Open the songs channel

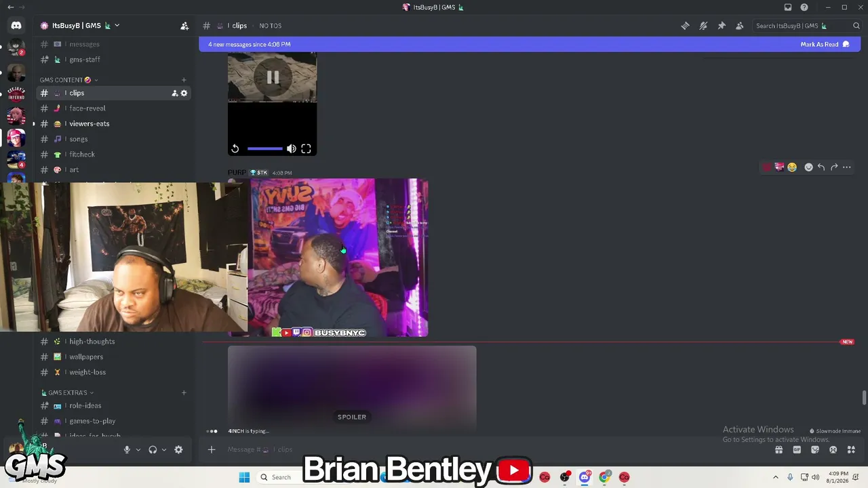click(x=113, y=139)
